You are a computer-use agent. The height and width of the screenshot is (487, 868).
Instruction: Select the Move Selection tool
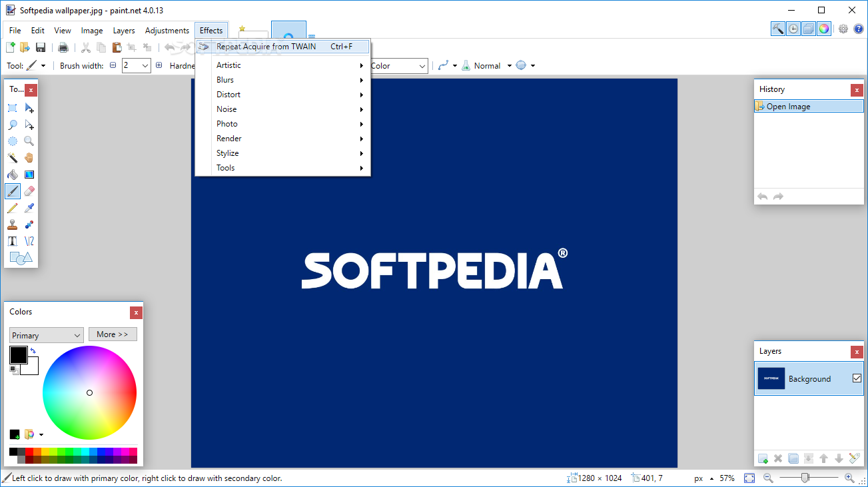click(29, 125)
